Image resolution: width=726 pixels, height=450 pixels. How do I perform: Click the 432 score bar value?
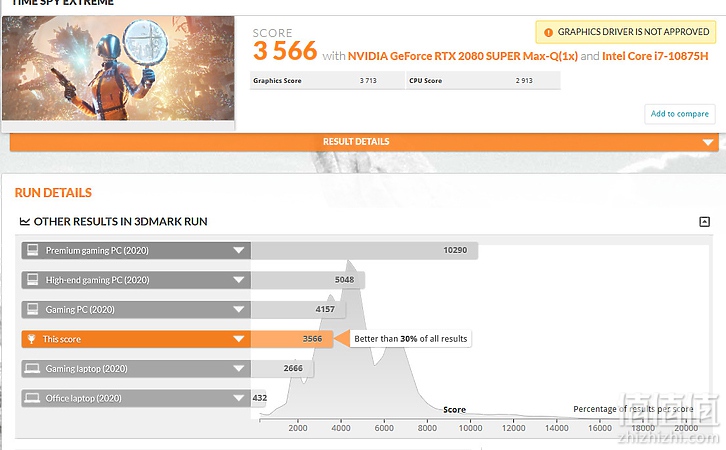pos(260,398)
